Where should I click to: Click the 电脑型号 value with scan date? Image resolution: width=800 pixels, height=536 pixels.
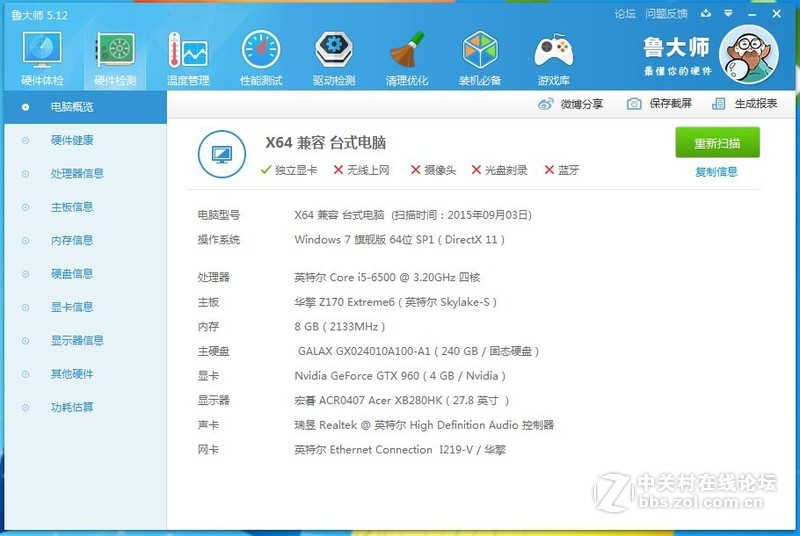[x=413, y=215]
